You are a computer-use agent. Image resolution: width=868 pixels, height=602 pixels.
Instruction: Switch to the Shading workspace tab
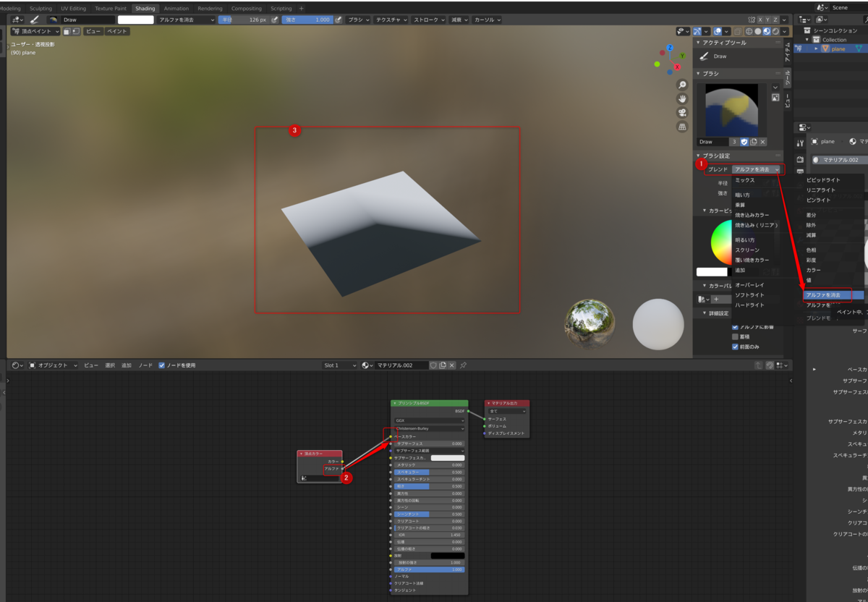pyautogui.click(x=145, y=8)
